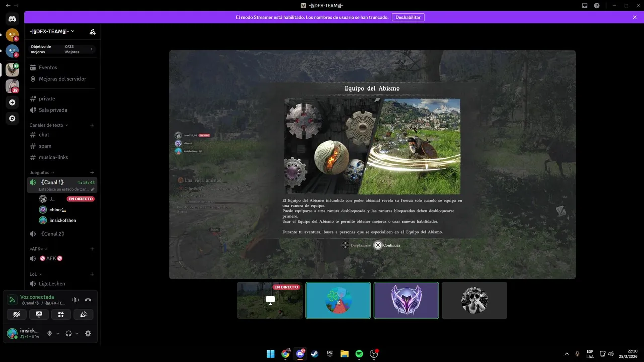The width and height of the screenshot is (644, 362).
Task: Start an activity from voice panel
Action: coord(61,314)
